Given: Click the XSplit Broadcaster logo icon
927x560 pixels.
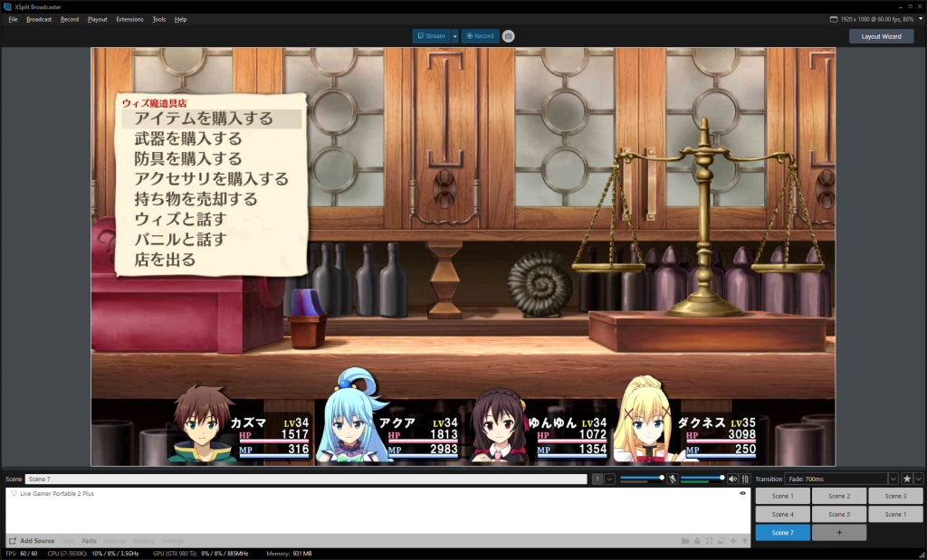Looking at the screenshot, I should point(6,6).
